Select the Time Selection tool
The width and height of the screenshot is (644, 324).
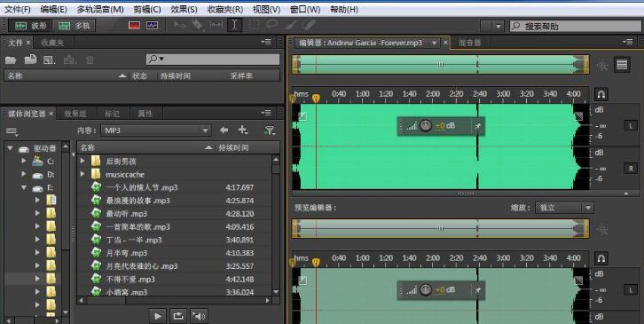coord(234,25)
